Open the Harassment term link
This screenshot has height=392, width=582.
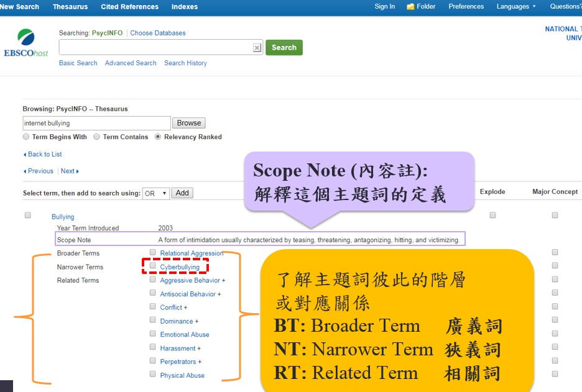click(x=178, y=349)
